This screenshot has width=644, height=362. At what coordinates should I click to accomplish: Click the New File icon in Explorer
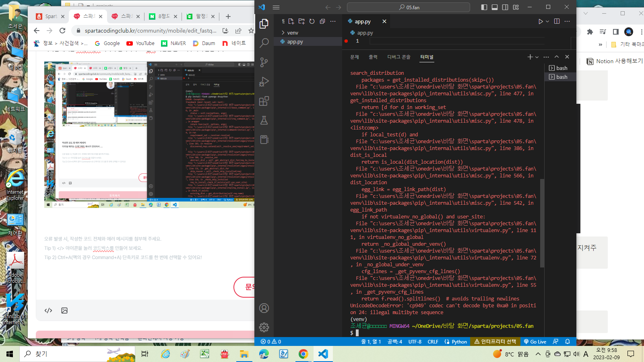(291, 21)
